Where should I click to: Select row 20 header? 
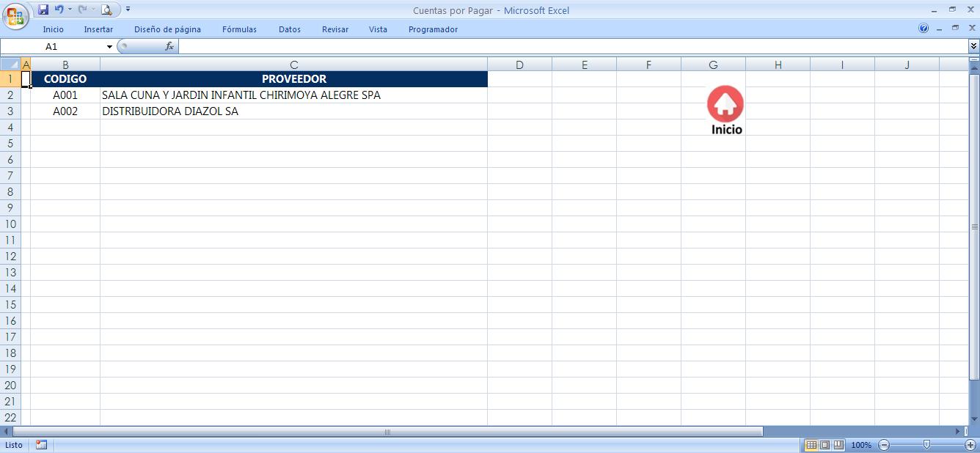tap(10, 386)
